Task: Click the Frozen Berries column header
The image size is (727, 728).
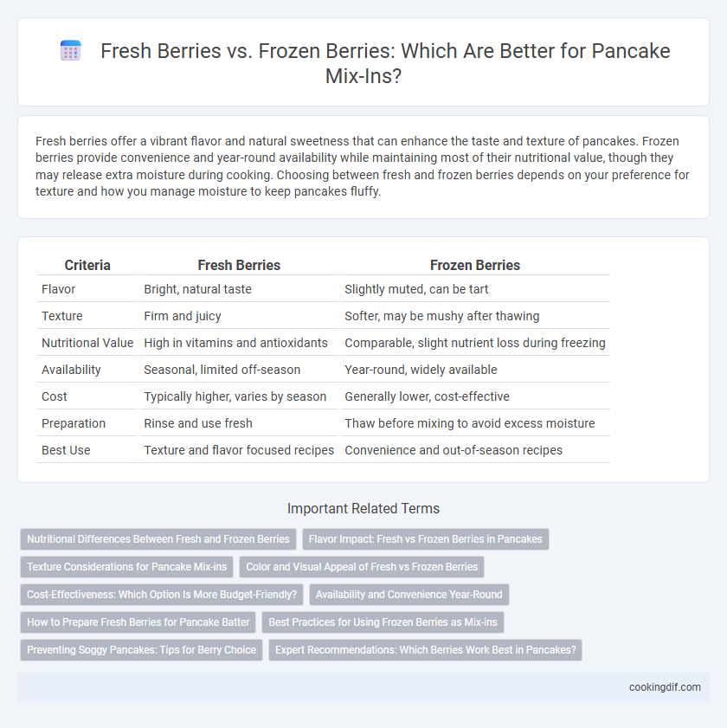Action: (x=475, y=265)
